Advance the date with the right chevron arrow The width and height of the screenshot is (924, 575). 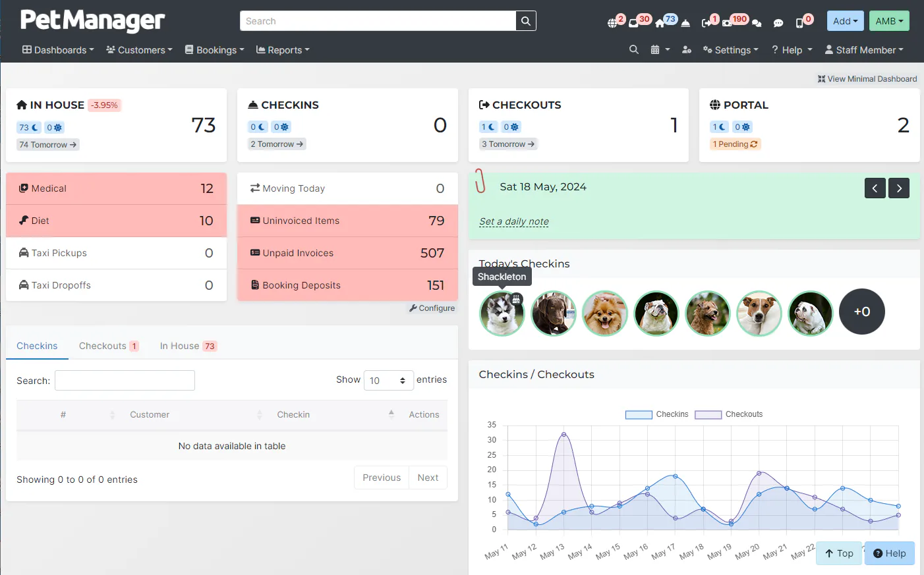(898, 188)
